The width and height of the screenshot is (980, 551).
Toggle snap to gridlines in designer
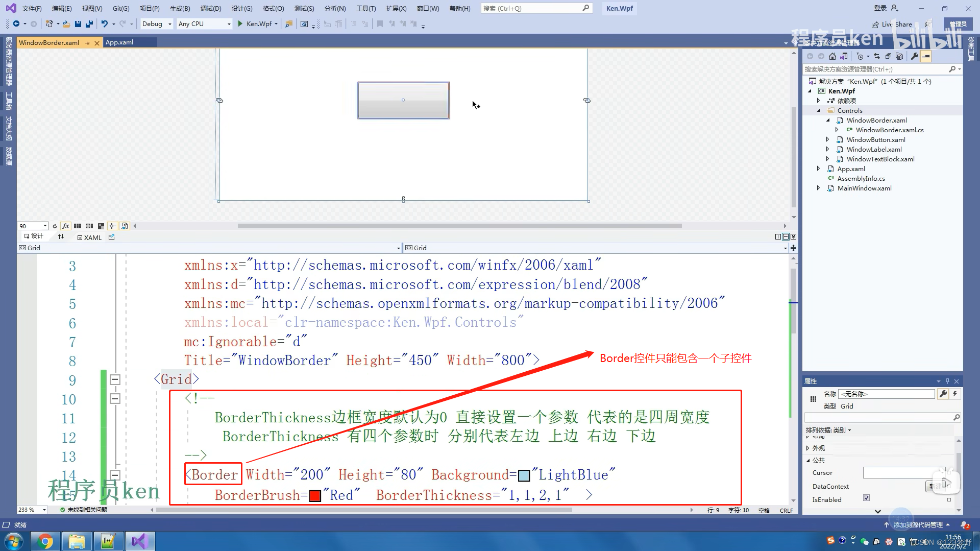[89, 226]
